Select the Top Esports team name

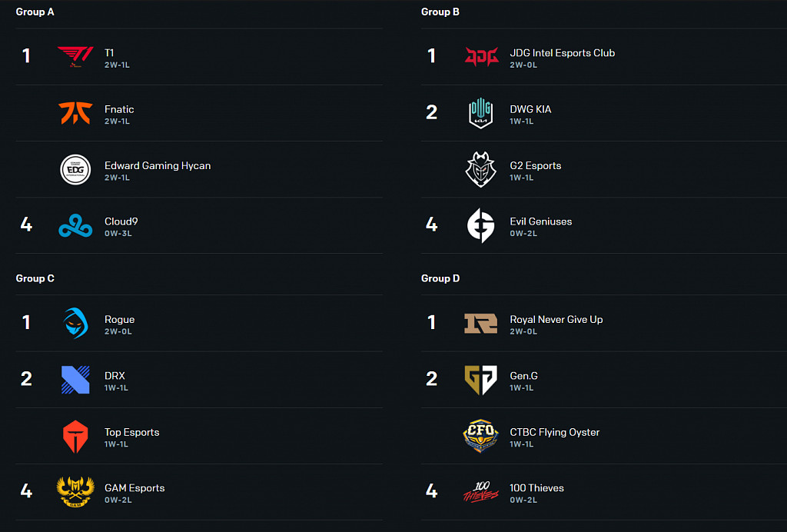[131, 432]
